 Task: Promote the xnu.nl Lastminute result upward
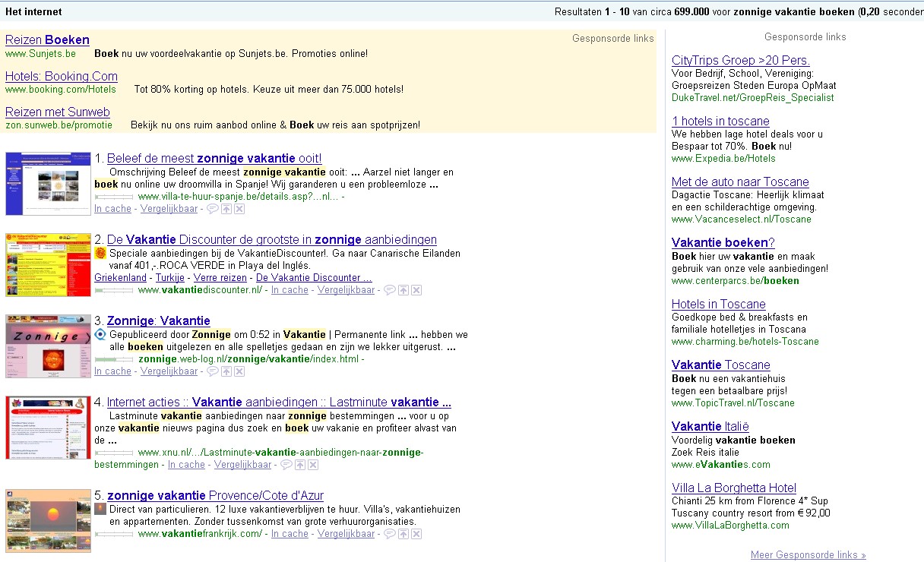(x=300, y=465)
